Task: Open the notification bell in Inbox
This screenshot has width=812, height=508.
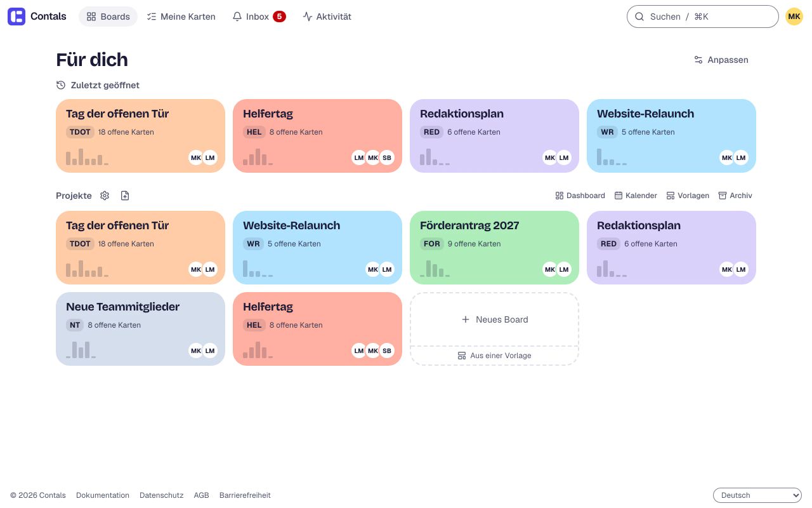Action: [237, 17]
